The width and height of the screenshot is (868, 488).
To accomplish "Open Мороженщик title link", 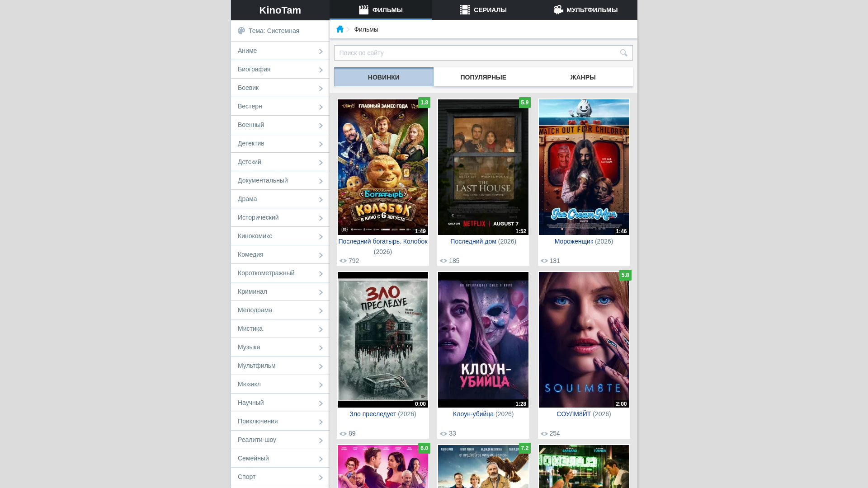I will tap(574, 241).
